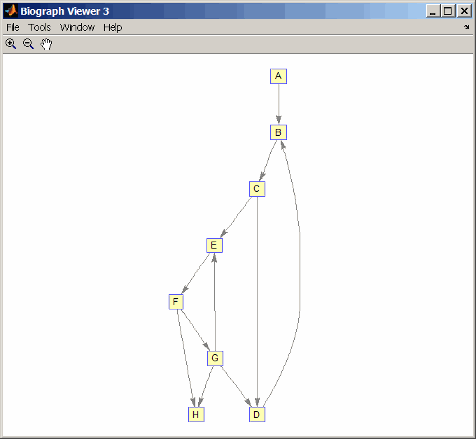
Task: Select node G in the graph
Action: click(x=215, y=358)
